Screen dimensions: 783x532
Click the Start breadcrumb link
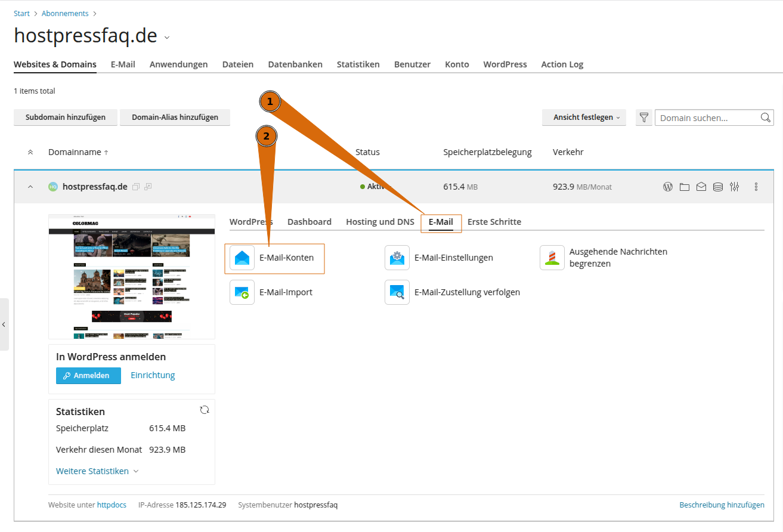click(x=21, y=13)
